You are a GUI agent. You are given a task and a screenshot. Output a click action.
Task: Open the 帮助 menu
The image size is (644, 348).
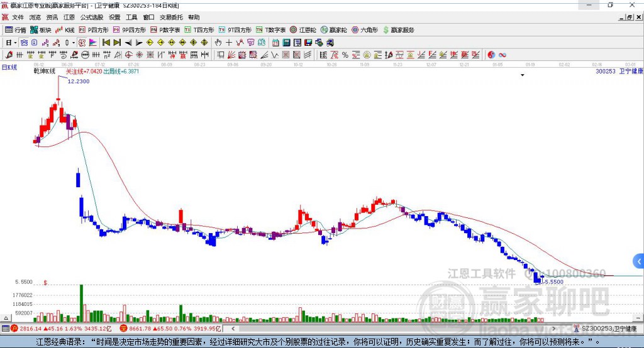[194, 17]
